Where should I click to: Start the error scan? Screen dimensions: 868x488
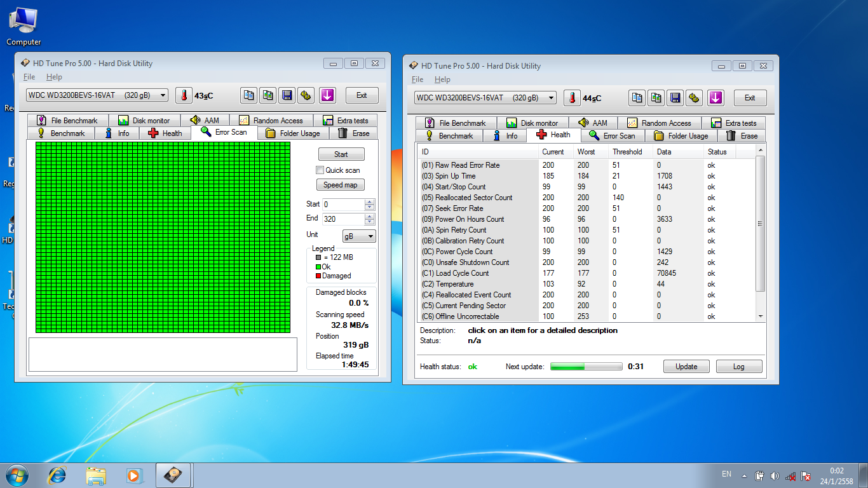pyautogui.click(x=341, y=154)
